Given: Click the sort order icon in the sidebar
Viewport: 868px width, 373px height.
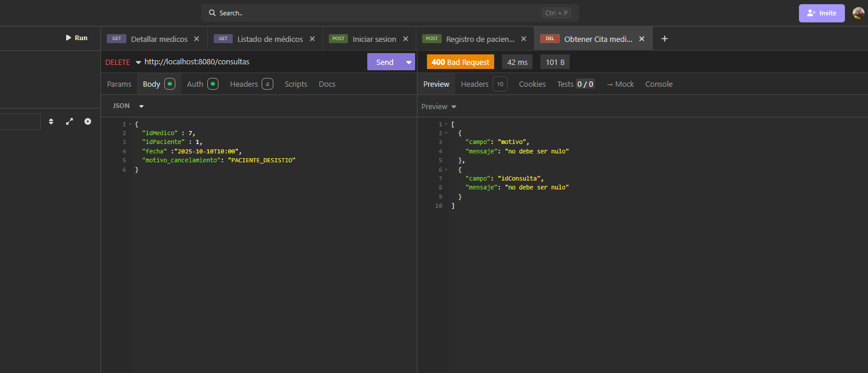Looking at the screenshot, I should [51, 122].
